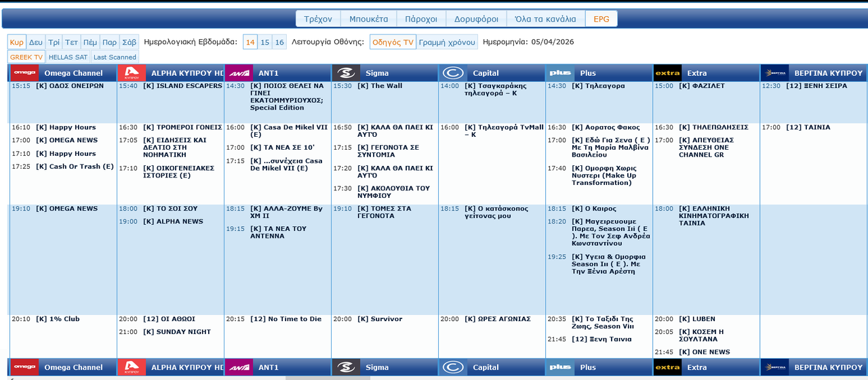This screenshot has height=380, width=868.
Task: Open the Τρέχον tab
Action: 318,19
